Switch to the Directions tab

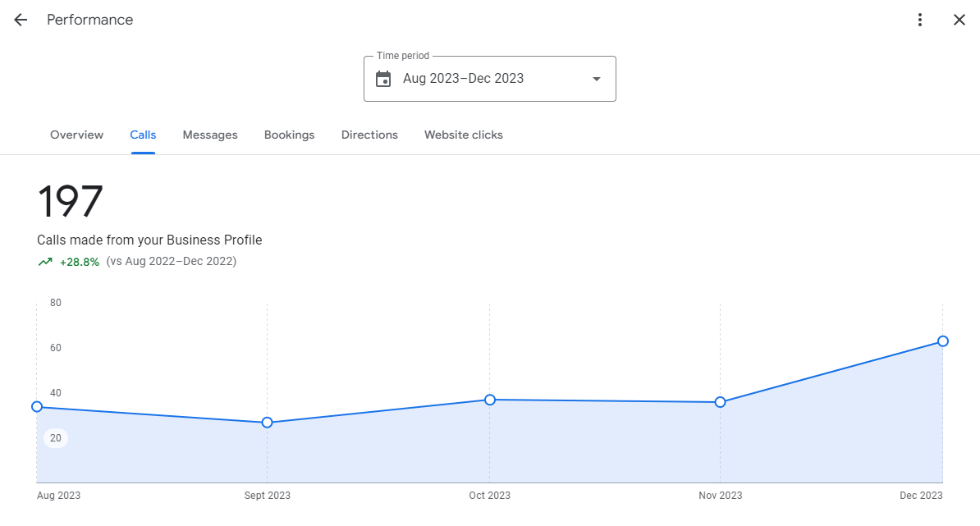click(369, 135)
